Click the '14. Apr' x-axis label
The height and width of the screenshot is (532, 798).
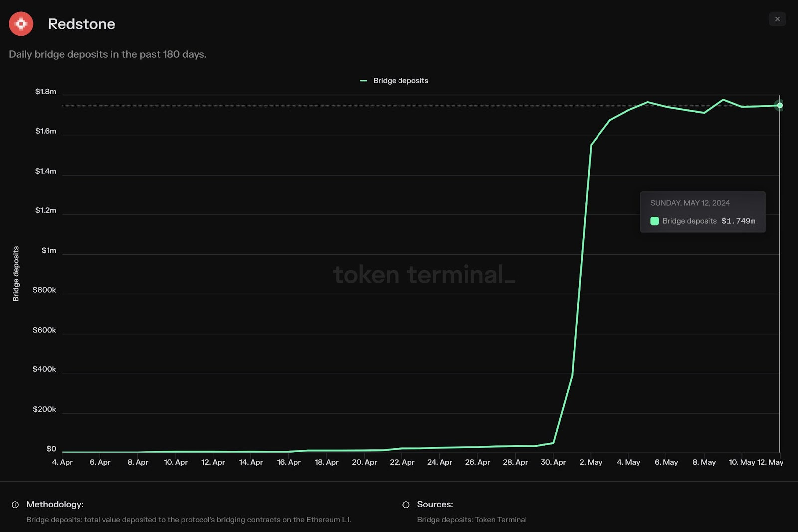tap(251, 462)
